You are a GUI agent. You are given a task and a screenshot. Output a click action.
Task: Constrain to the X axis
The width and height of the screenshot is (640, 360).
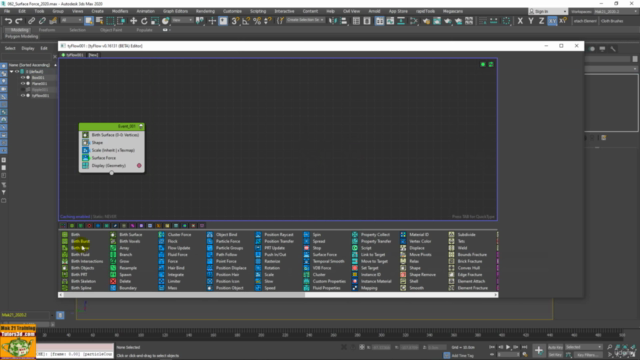tap(520, 21)
